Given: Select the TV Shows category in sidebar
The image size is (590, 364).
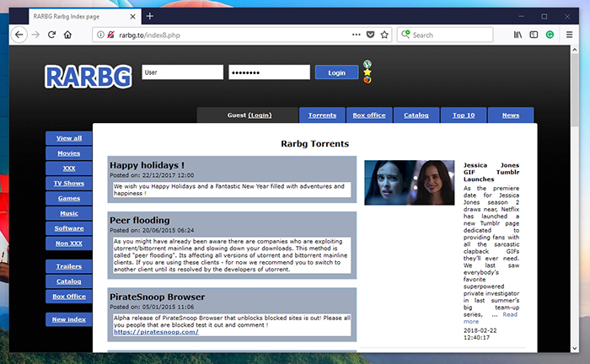Looking at the screenshot, I should click(69, 183).
